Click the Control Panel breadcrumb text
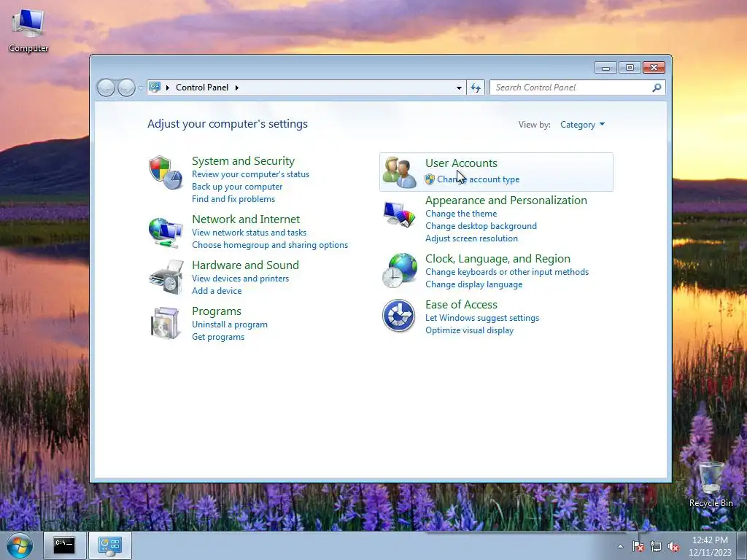Viewport: 747px width, 560px height. [202, 87]
